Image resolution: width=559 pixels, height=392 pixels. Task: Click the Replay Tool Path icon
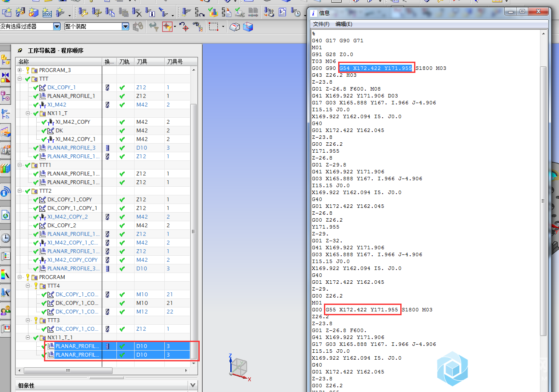(200, 12)
